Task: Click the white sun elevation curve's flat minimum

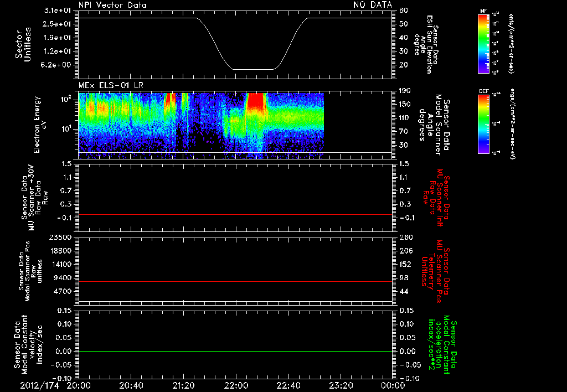Action: (253, 69)
